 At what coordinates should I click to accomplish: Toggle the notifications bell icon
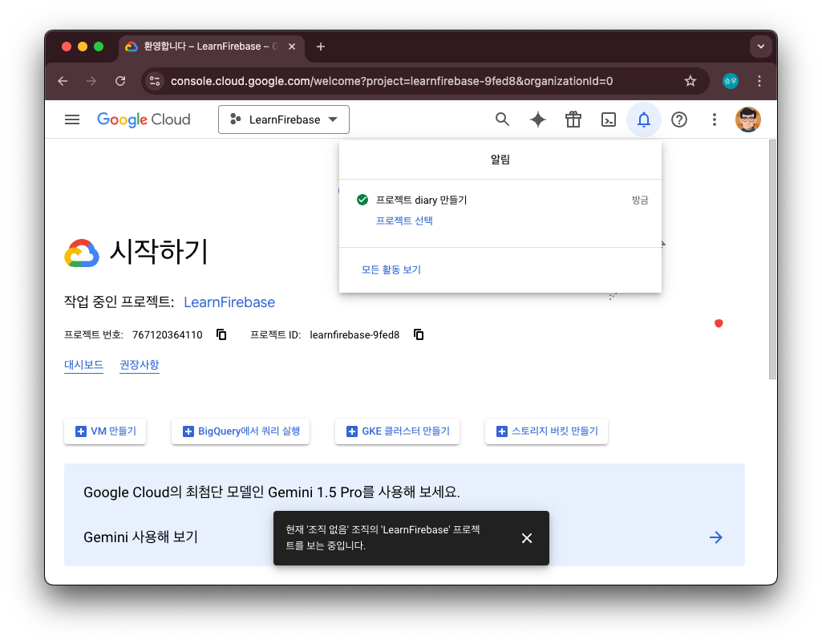(x=644, y=119)
